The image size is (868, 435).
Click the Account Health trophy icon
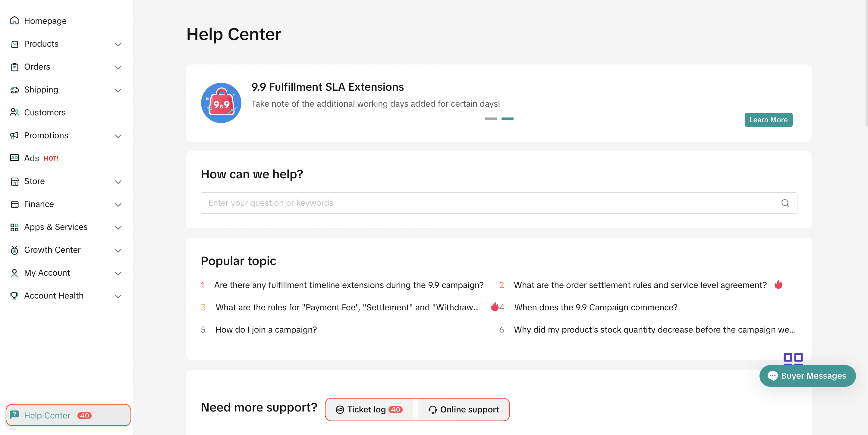click(14, 296)
